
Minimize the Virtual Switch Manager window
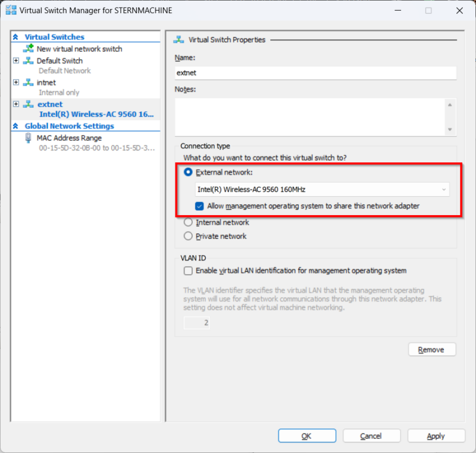tap(398, 10)
